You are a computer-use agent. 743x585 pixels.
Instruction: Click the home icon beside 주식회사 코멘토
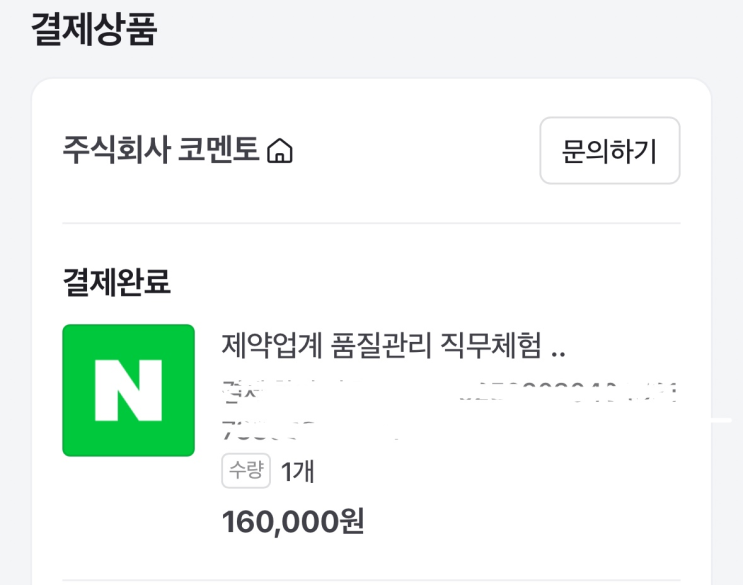pyautogui.click(x=281, y=152)
